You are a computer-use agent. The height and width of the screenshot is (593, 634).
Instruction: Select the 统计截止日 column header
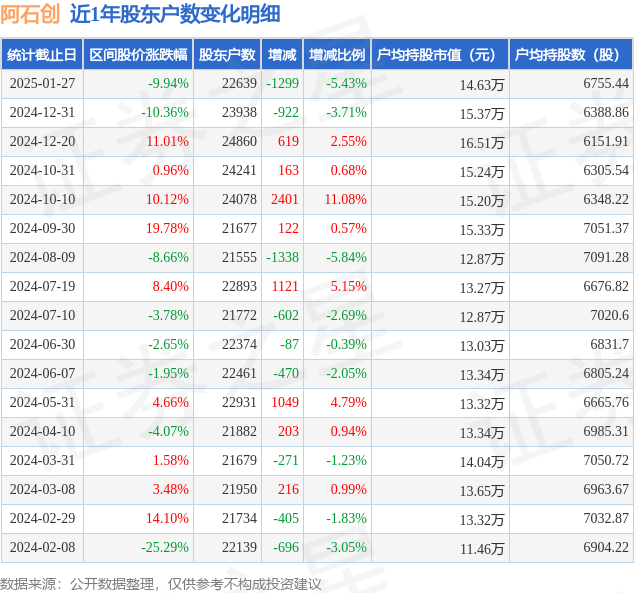(x=42, y=55)
